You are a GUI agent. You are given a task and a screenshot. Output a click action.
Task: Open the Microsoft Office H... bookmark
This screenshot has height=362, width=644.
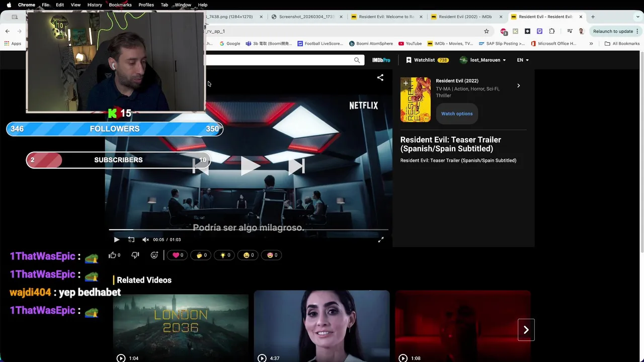click(x=553, y=44)
